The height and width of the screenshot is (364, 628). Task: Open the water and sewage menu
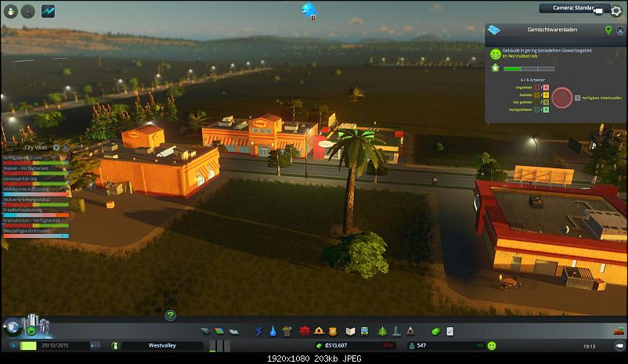tap(272, 331)
